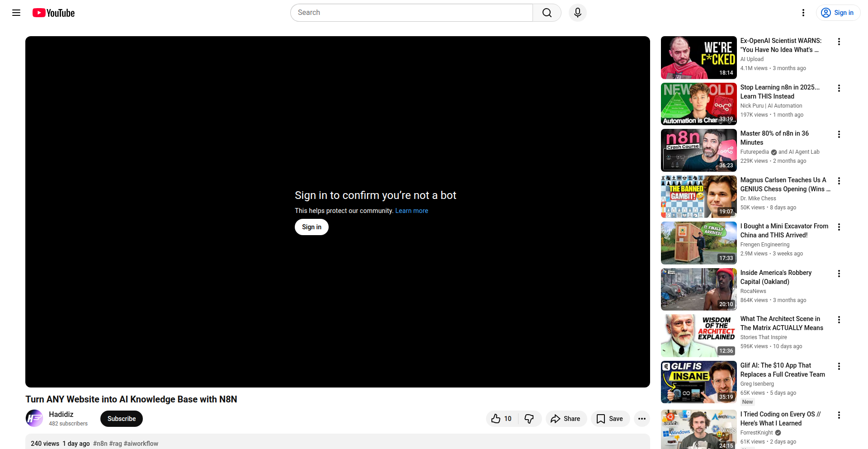This screenshot has width=868, height=449.
Task: Visit Futurepedia channel name
Action: point(755,152)
